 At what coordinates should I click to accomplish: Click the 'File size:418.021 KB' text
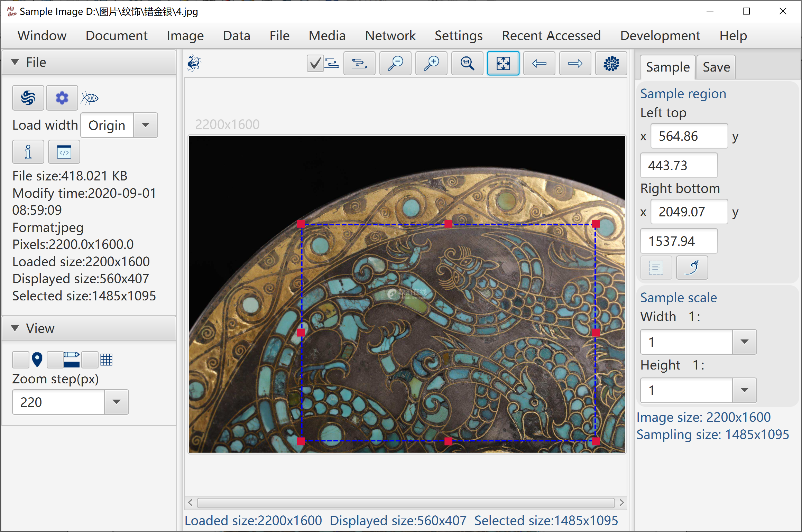pyautogui.click(x=70, y=176)
